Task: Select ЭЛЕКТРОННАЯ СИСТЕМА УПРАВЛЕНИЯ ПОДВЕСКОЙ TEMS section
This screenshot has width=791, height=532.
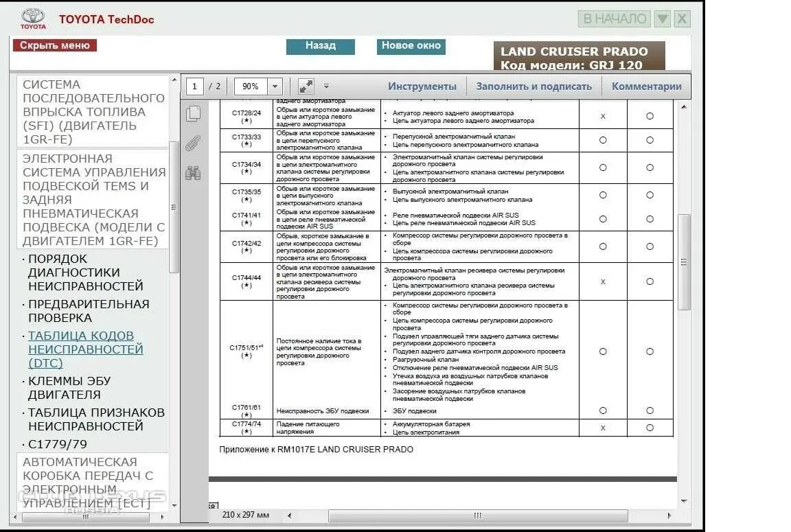Action: [x=93, y=200]
